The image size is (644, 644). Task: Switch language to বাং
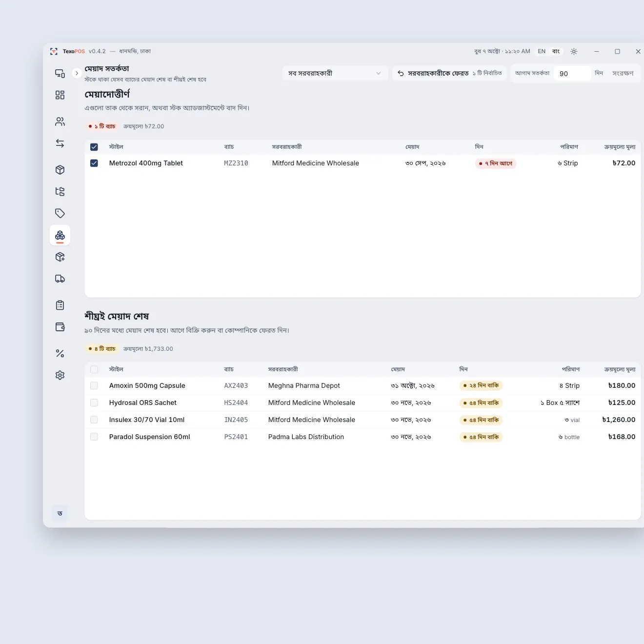556,51
